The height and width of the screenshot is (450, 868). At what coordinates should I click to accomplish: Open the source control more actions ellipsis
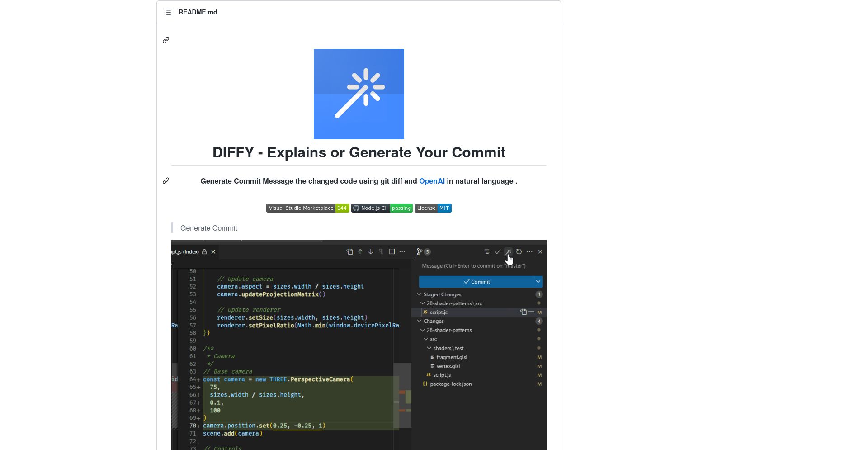click(x=530, y=251)
